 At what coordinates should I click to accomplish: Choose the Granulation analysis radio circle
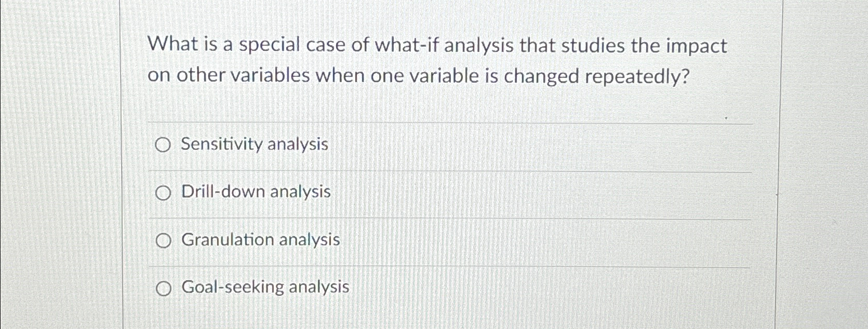pos(163,241)
